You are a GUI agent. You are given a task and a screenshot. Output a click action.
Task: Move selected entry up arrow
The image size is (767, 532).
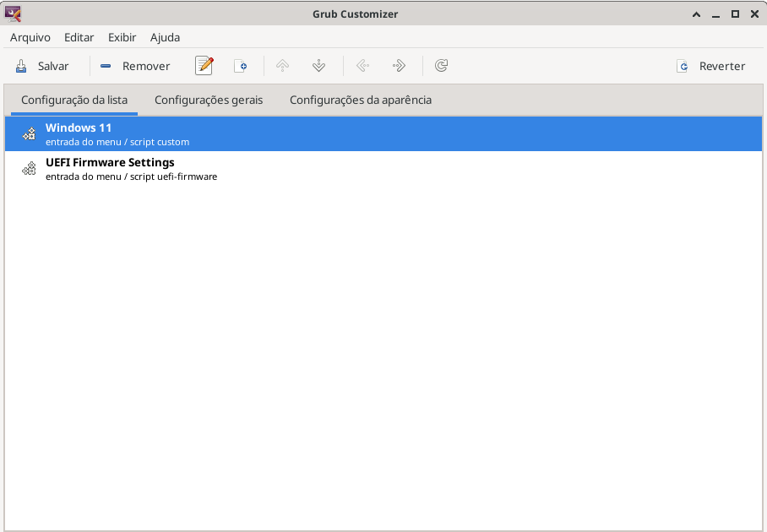282,66
